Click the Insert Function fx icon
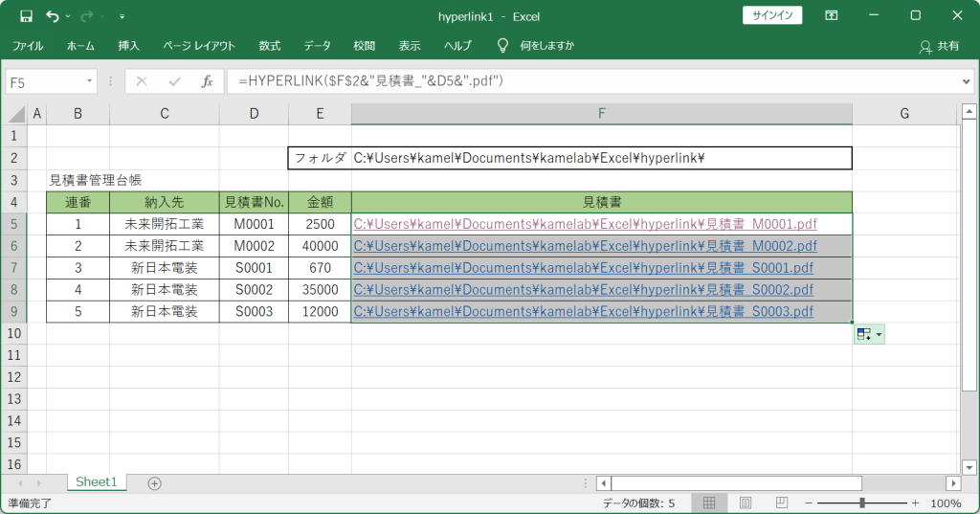Screen dimensions: 980x514 (207, 81)
